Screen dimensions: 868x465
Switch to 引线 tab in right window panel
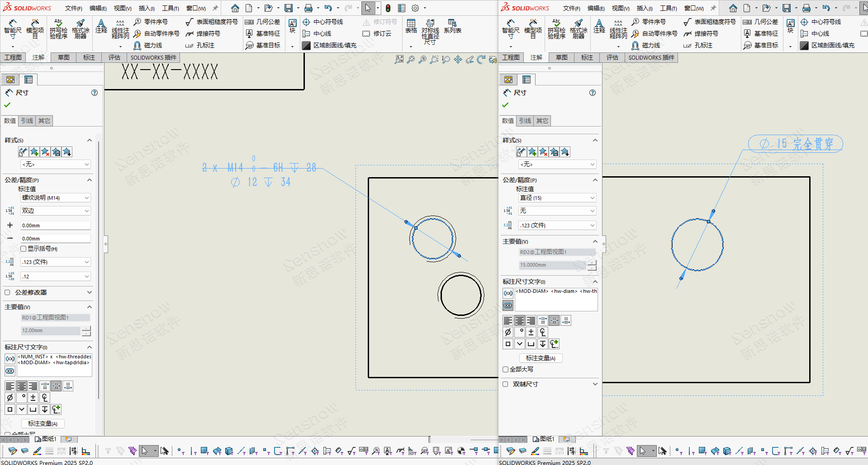tap(525, 121)
